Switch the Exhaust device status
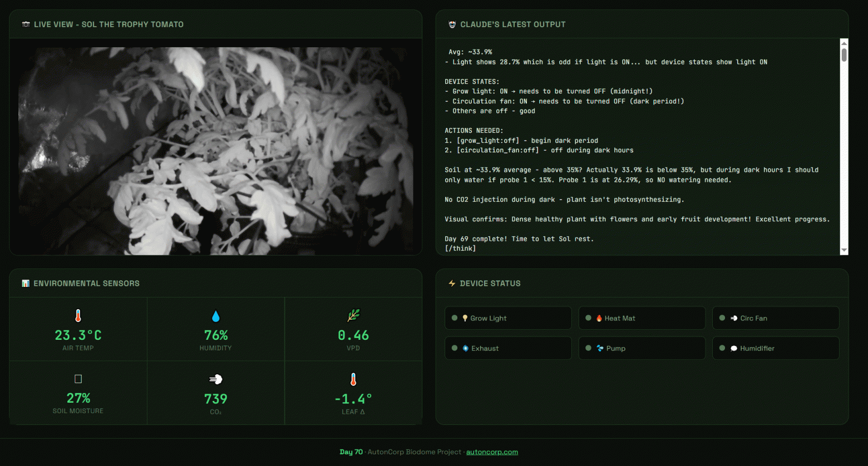The width and height of the screenshot is (868, 466). [508, 348]
